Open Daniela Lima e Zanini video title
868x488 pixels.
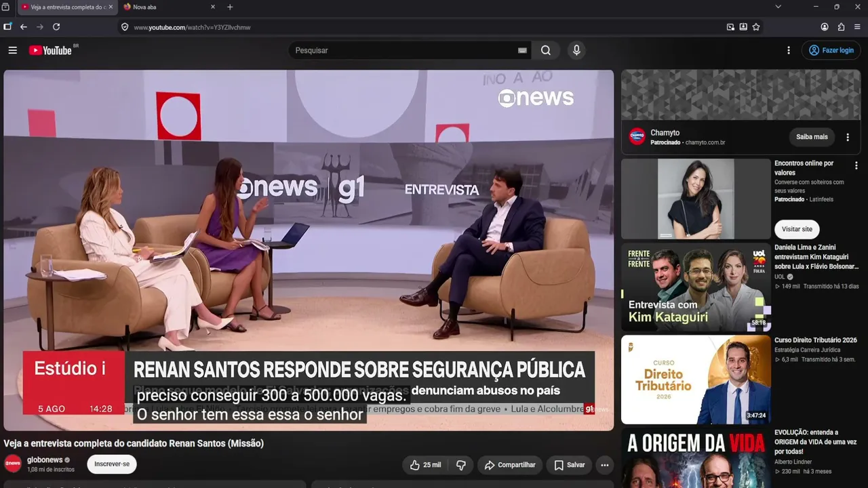tap(816, 257)
